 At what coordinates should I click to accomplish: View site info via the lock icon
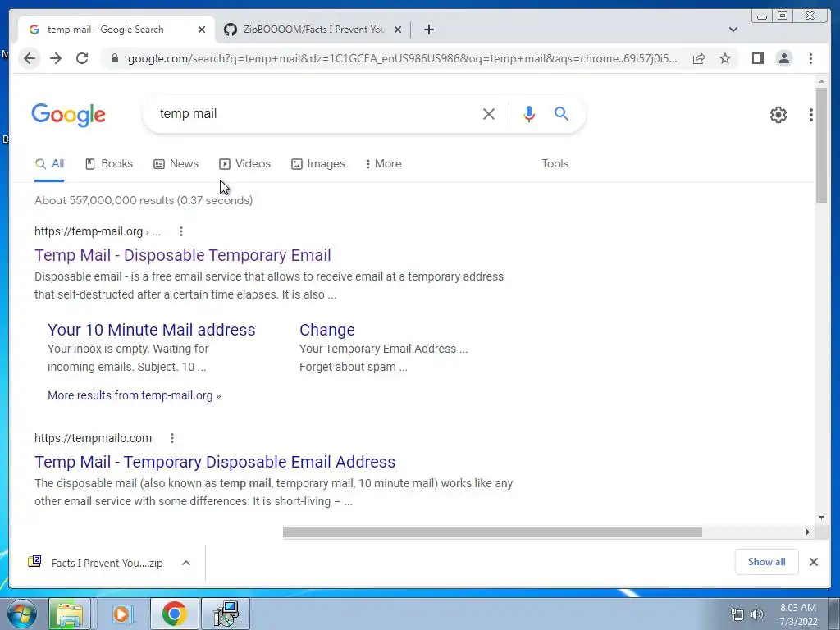click(114, 58)
